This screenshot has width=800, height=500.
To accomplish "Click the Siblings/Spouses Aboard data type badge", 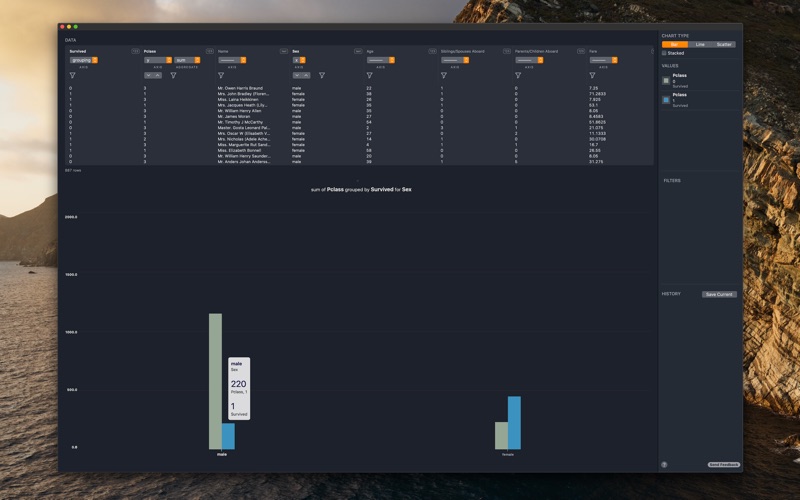I will coord(507,51).
